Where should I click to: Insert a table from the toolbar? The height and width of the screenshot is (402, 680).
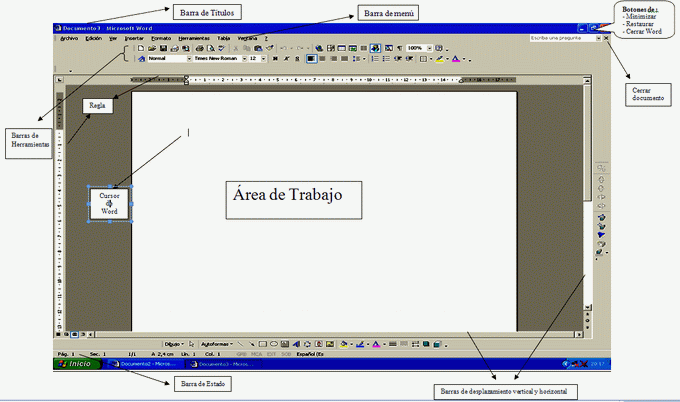(x=341, y=48)
